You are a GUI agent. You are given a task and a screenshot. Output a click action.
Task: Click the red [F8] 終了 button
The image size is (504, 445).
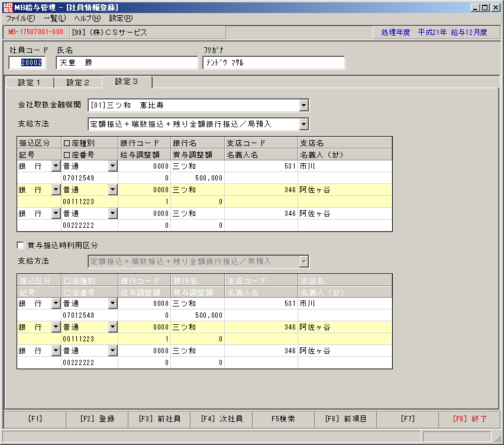tap(470, 419)
